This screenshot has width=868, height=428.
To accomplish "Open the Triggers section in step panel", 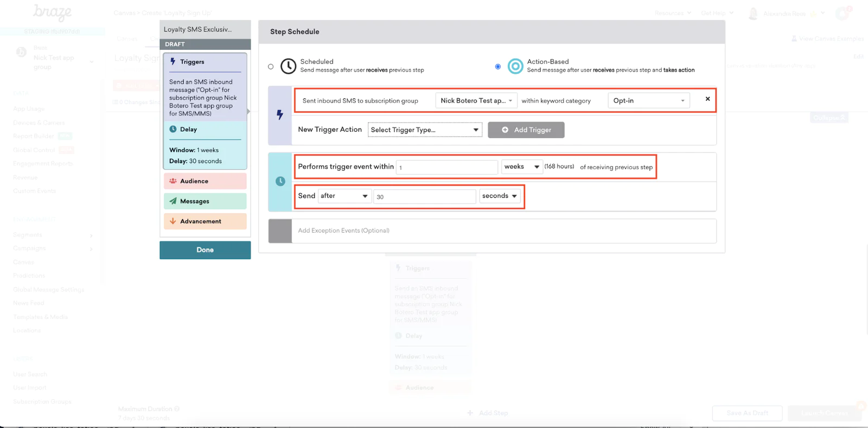I will [205, 62].
